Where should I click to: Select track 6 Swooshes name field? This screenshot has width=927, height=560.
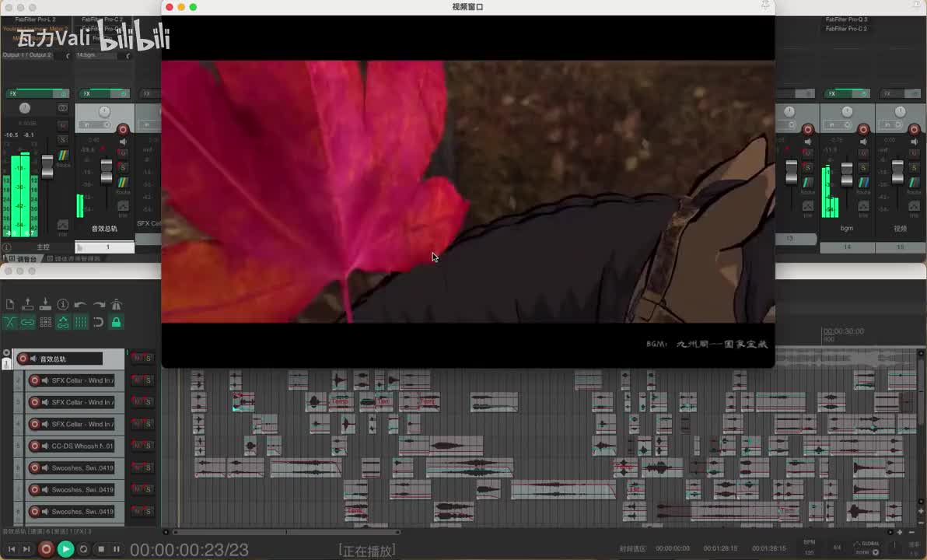pos(82,467)
